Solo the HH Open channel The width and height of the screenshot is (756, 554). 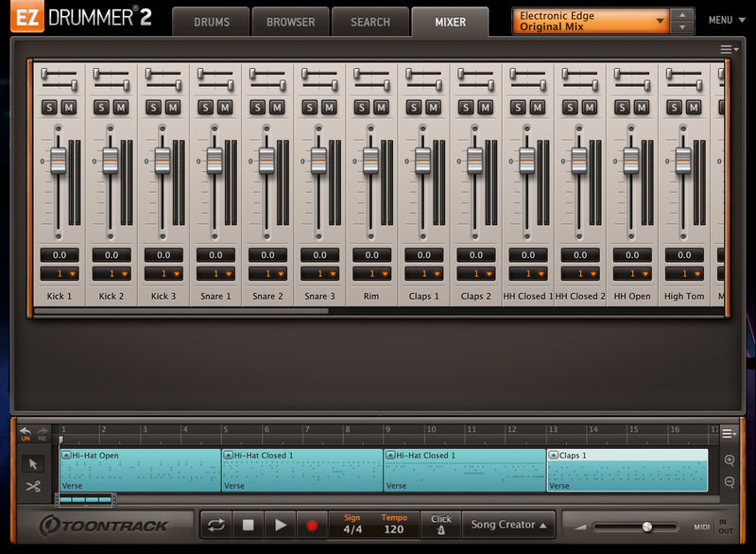pyautogui.click(x=622, y=108)
